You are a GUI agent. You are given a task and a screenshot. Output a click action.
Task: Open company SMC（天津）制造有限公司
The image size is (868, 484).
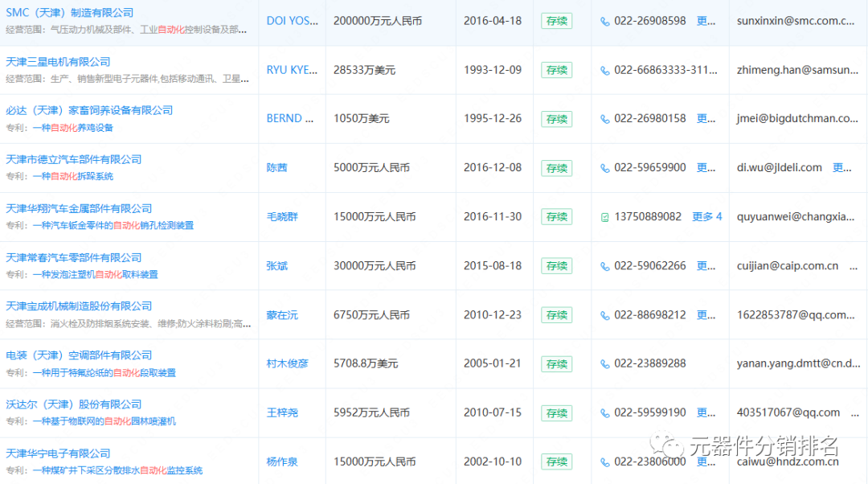70,13
